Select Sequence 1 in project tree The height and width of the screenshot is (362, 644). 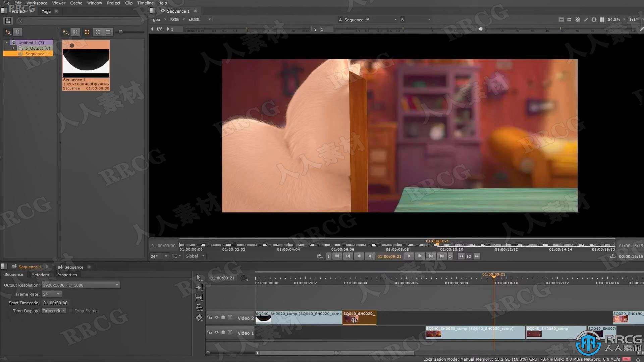[x=29, y=54]
